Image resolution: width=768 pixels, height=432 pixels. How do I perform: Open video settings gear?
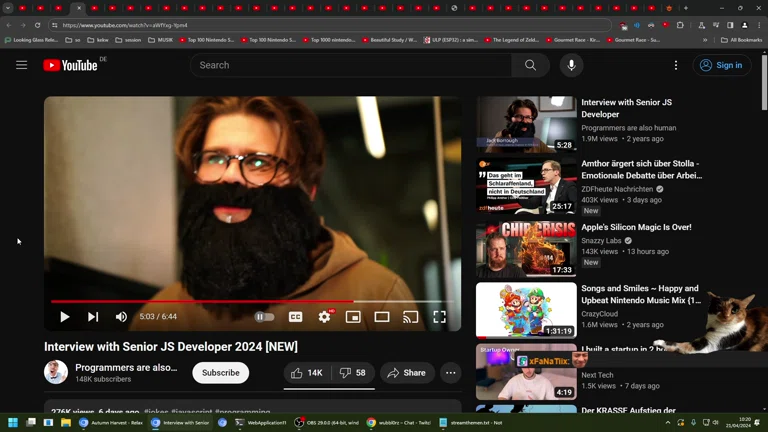click(324, 317)
